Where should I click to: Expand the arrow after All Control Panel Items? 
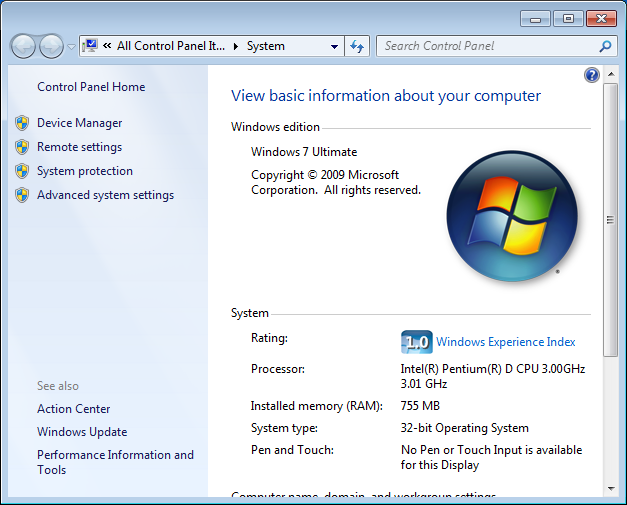[x=236, y=46]
